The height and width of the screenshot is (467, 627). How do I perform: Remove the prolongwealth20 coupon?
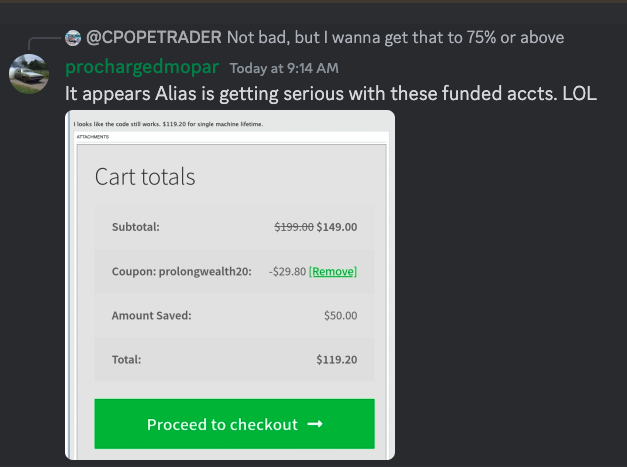tap(332, 271)
